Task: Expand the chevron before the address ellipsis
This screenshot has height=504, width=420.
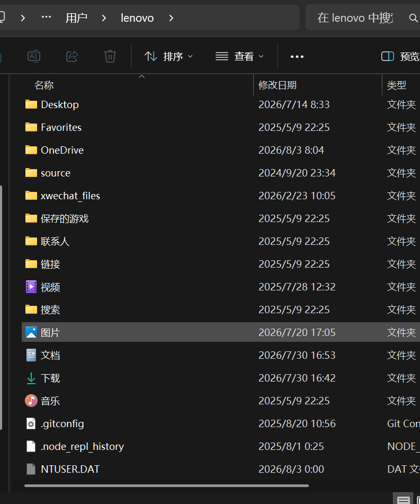Action: (23, 18)
